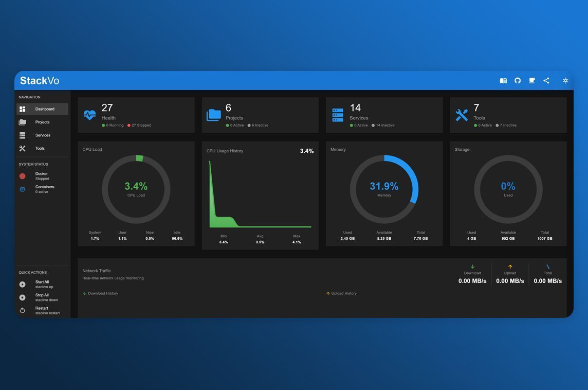Click the coffee cup donate icon
The height and width of the screenshot is (390, 588).
[x=532, y=81]
